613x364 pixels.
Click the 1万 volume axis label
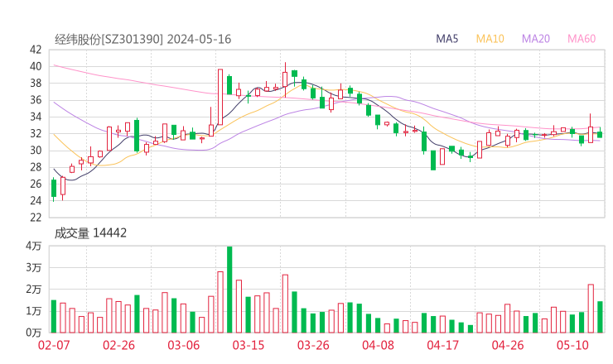pos(34,311)
